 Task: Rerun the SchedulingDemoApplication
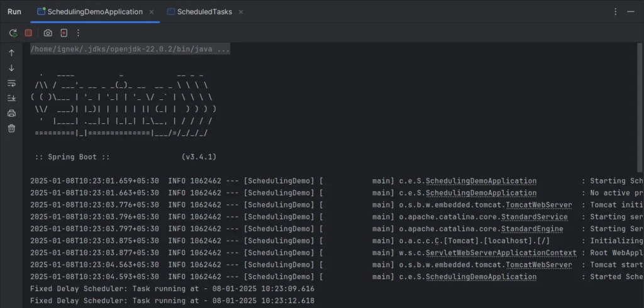pos(13,33)
